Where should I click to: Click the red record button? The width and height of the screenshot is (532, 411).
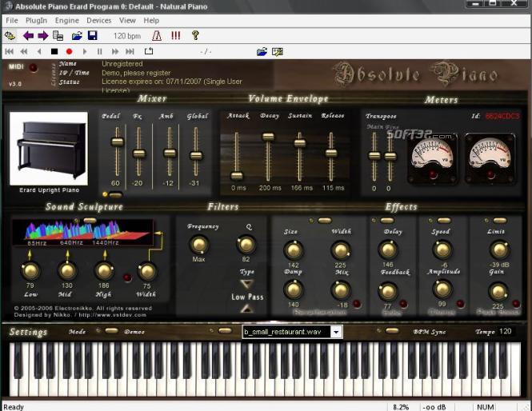(x=70, y=51)
